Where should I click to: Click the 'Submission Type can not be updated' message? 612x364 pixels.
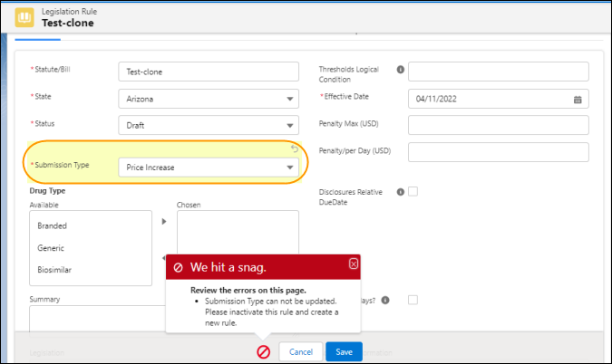(272, 311)
